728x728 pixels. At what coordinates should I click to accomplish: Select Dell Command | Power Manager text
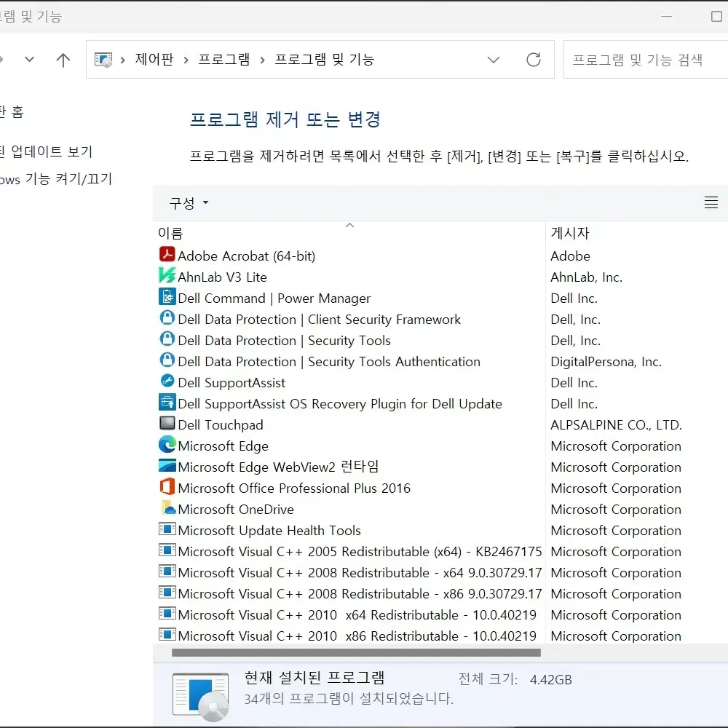[x=274, y=298]
